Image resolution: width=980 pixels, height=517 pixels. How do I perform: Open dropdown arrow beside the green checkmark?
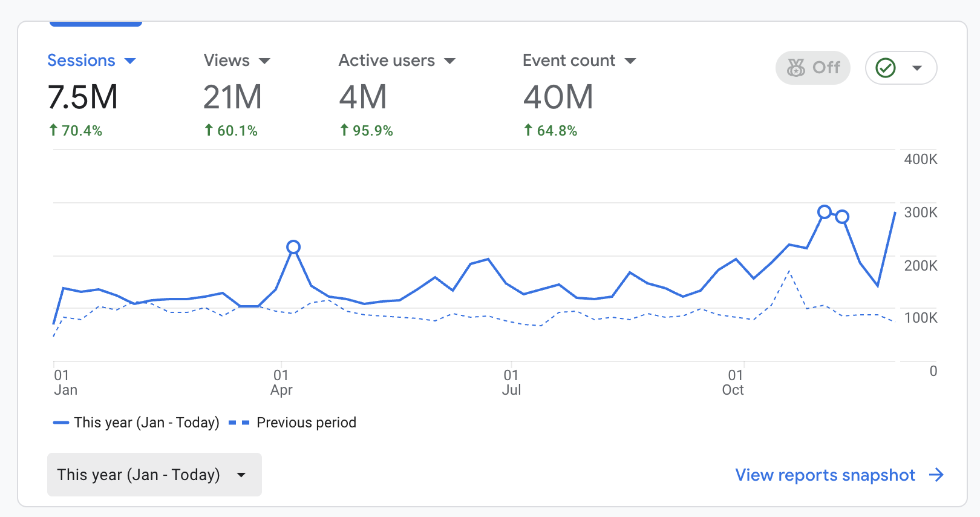[917, 68]
